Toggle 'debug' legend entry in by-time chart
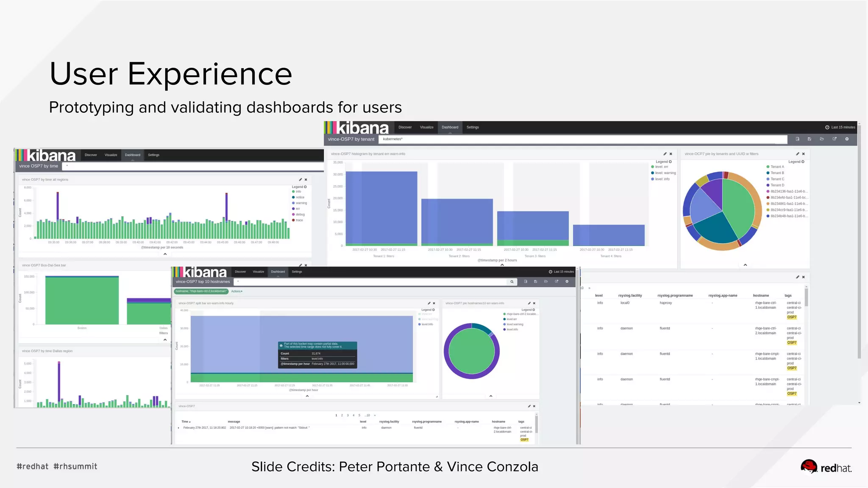The image size is (868, 488). 298,214
